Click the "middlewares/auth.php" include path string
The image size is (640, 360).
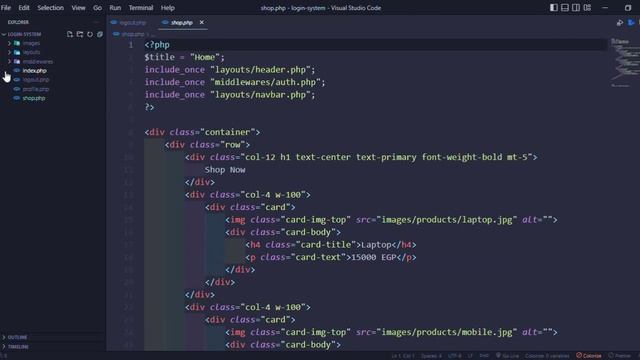(265, 82)
